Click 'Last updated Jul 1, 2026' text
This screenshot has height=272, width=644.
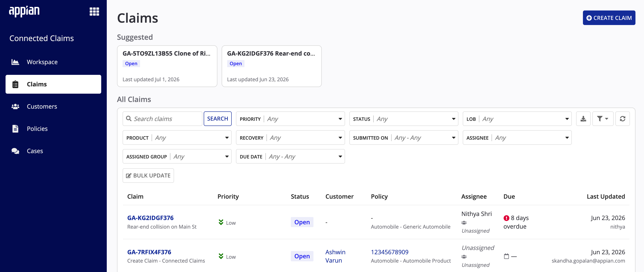coord(151,79)
